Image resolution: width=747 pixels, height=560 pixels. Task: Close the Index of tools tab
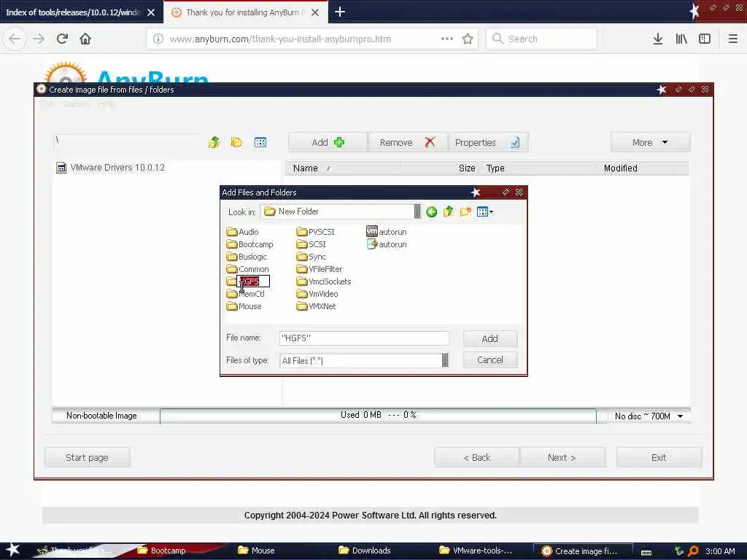[151, 12]
